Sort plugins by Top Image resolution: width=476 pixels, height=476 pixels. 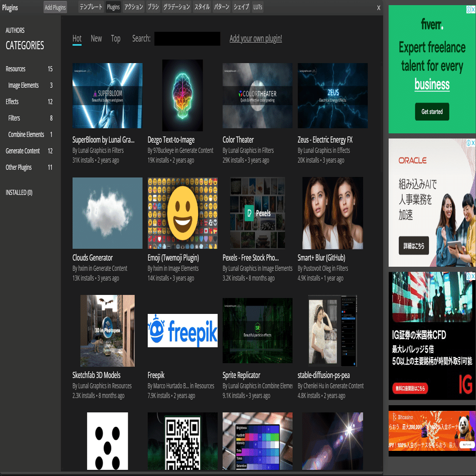[x=115, y=38]
